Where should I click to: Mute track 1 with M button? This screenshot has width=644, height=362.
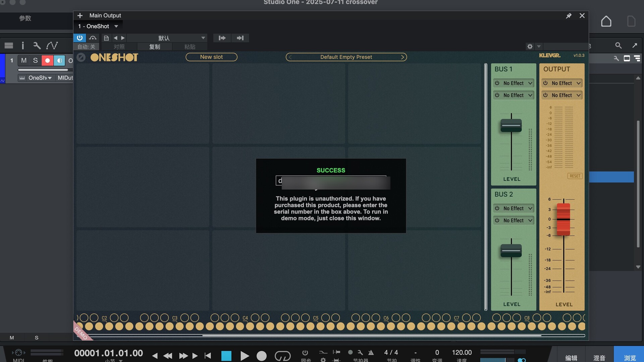point(23,60)
